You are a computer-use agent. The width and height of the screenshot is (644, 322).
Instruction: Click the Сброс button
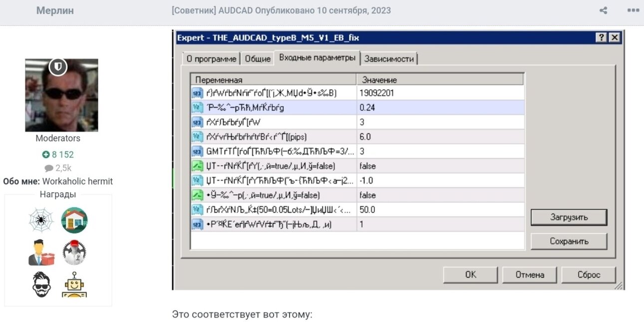point(589,275)
